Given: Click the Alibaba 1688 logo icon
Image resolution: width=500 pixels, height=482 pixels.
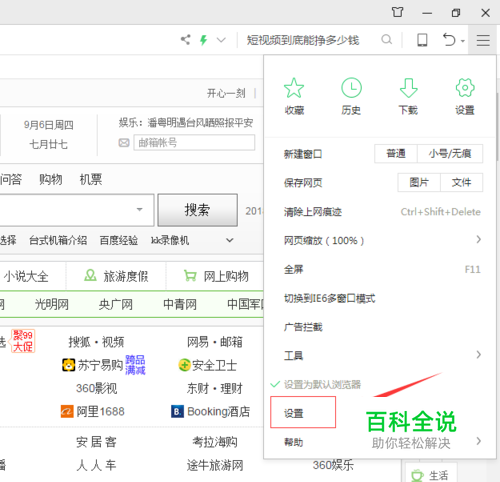Looking at the screenshot, I should [67, 411].
